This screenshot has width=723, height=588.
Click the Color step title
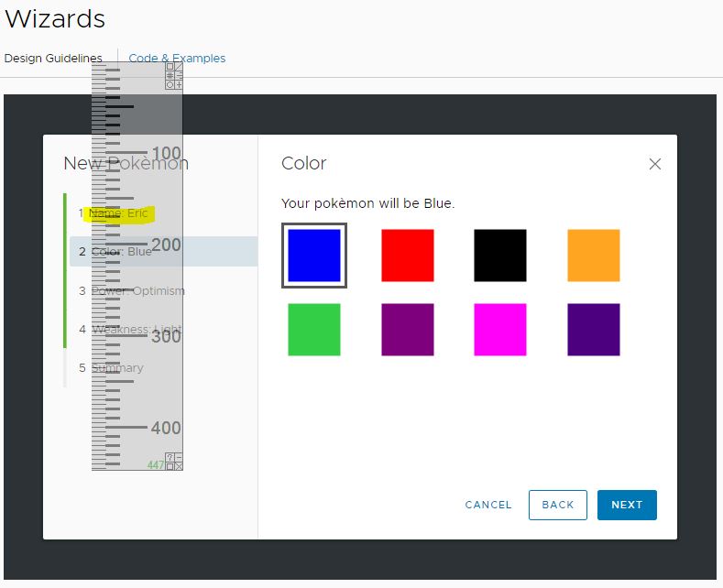coord(304,163)
